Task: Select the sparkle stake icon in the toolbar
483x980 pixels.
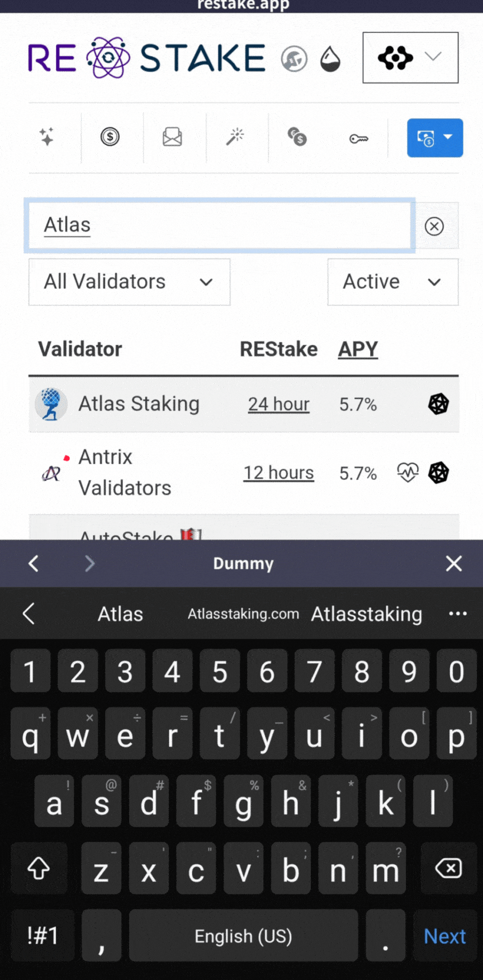Action: [48, 138]
